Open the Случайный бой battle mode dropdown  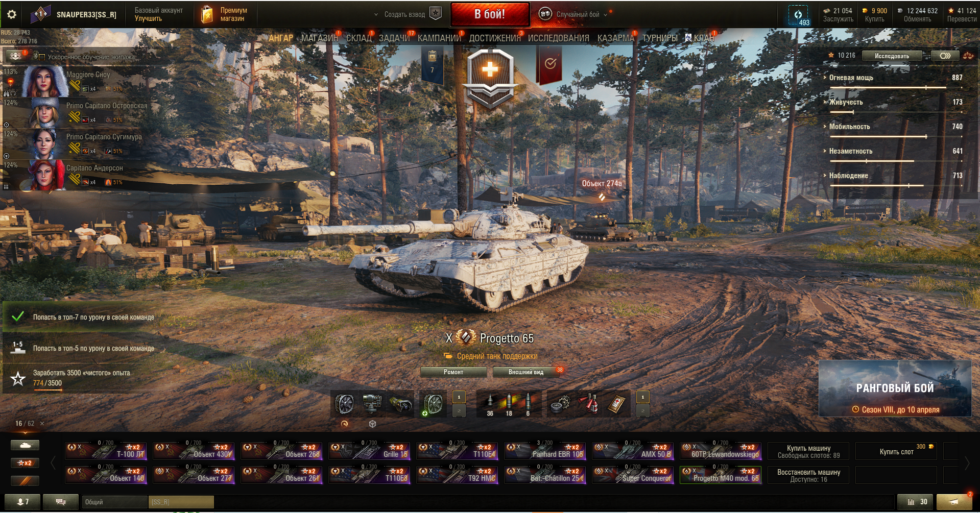(578, 14)
